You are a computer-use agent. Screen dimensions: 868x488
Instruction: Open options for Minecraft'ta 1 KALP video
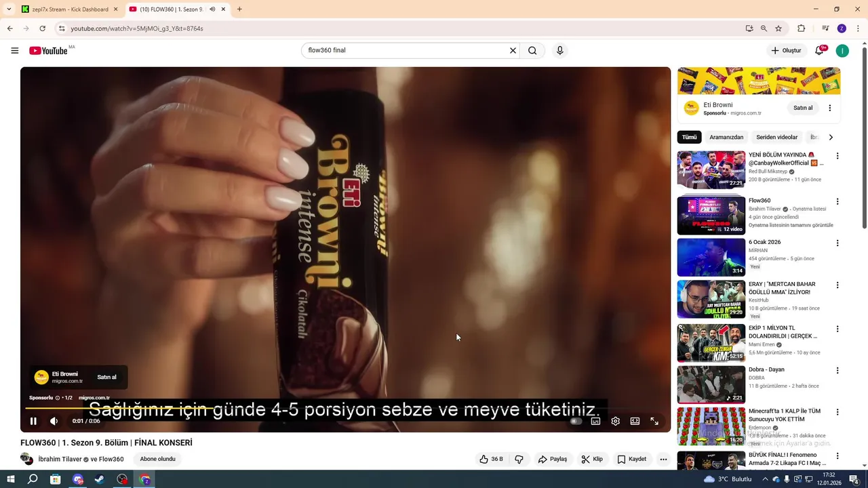pyautogui.click(x=837, y=412)
